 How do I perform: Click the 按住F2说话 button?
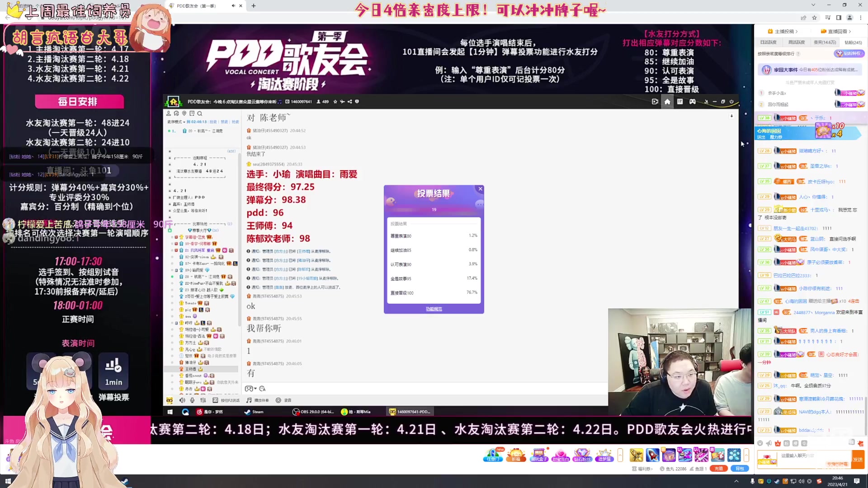226,400
